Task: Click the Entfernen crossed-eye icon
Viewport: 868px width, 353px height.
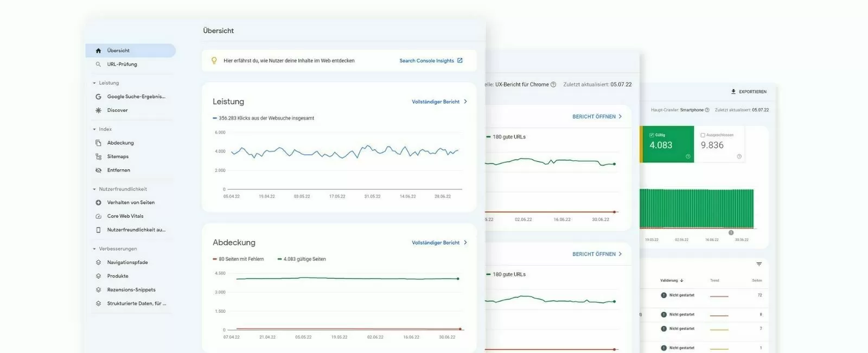Action: click(98, 170)
